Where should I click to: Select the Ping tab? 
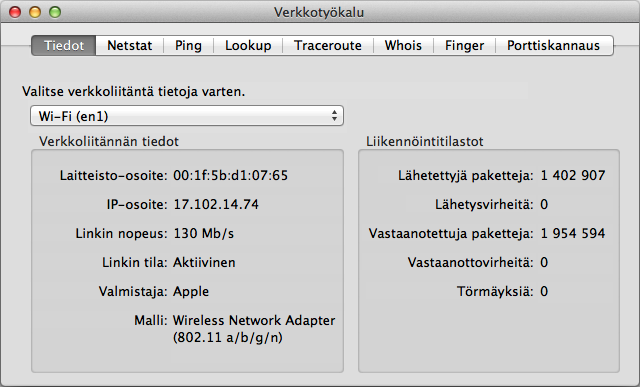click(x=189, y=45)
